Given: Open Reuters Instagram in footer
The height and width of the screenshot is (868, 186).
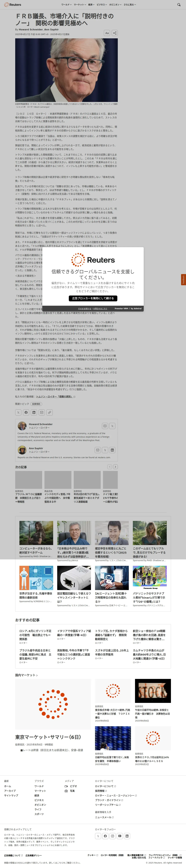Looking at the screenshot, I should (112, 836).
